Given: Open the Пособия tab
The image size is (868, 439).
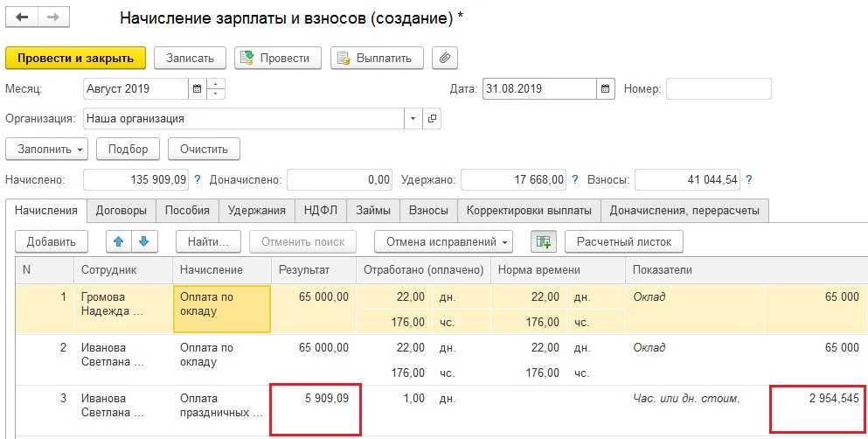Looking at the screenshot, I should [187, 211].
